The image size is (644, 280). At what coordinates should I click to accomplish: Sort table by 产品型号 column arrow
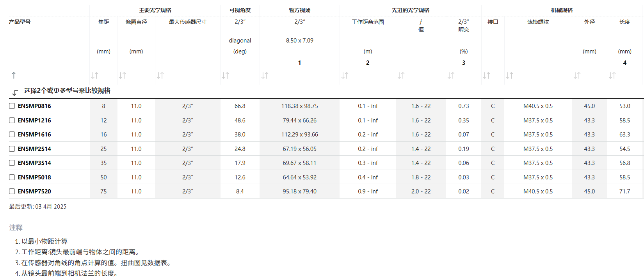[x=14, y=75]
